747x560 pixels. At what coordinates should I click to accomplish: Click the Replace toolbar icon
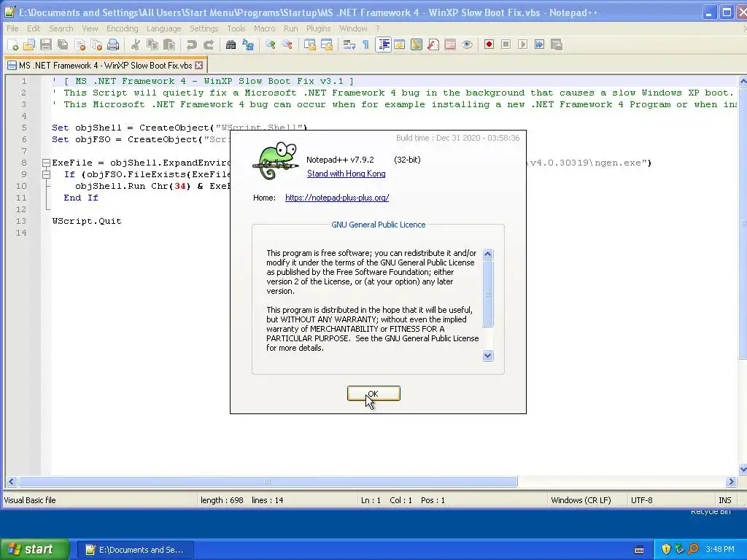point(248,44)
